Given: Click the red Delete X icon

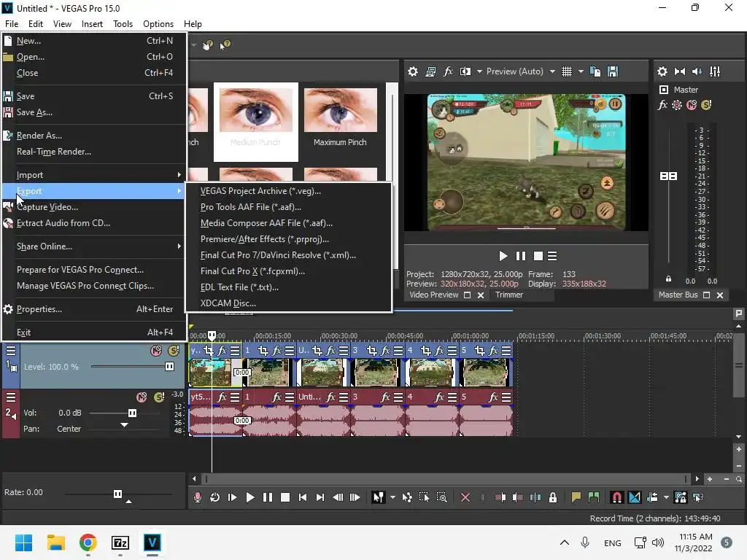Looking at the screenshot, I should point(465,497).
